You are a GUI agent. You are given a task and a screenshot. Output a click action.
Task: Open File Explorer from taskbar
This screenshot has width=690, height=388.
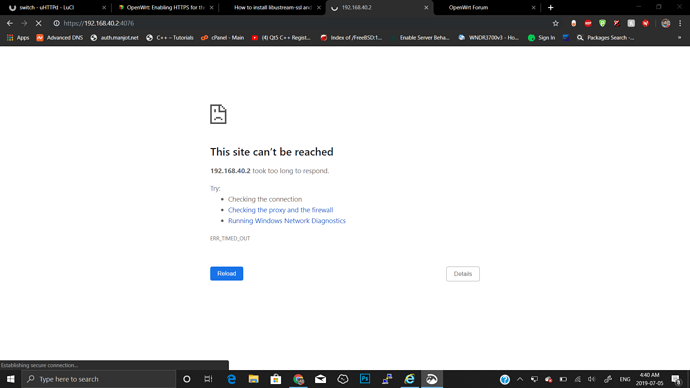tap(253, 379)
